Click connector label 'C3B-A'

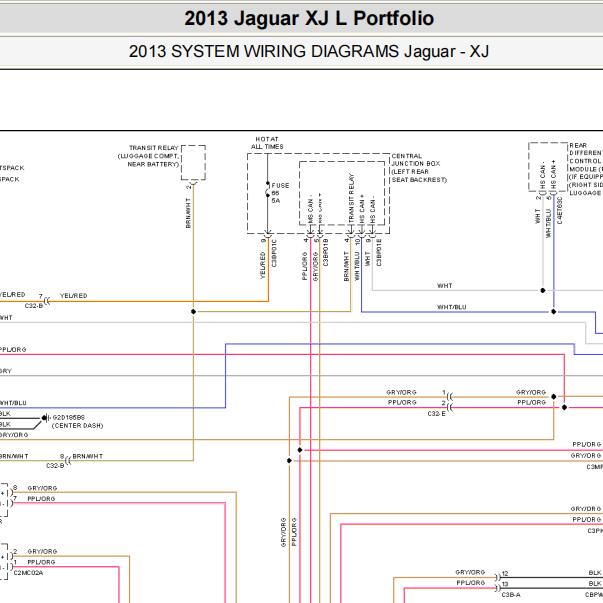tap(511, 595)
